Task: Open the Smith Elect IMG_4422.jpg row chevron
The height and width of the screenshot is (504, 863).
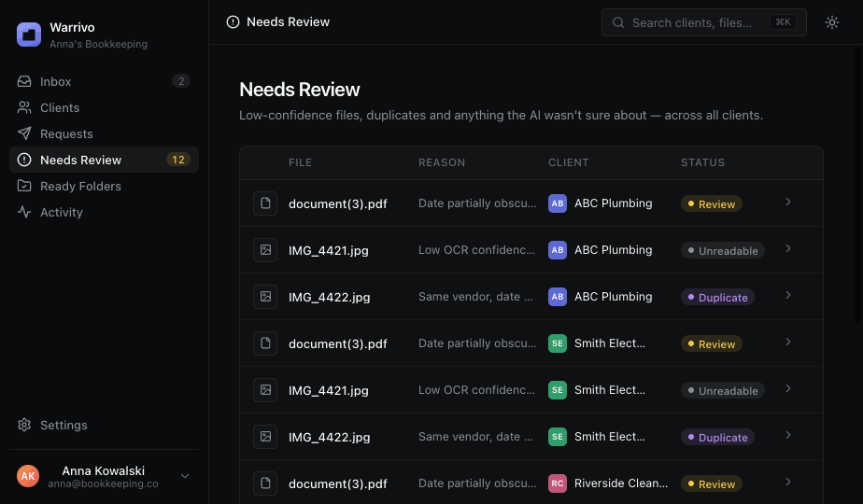Action: click(788, 435)
